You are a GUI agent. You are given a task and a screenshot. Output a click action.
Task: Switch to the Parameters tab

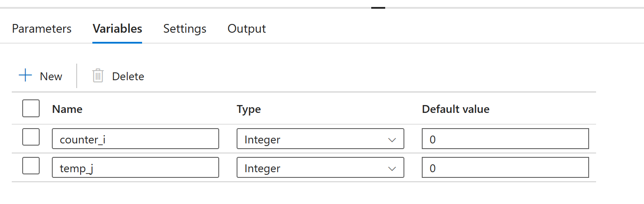(x=42, y=29)
